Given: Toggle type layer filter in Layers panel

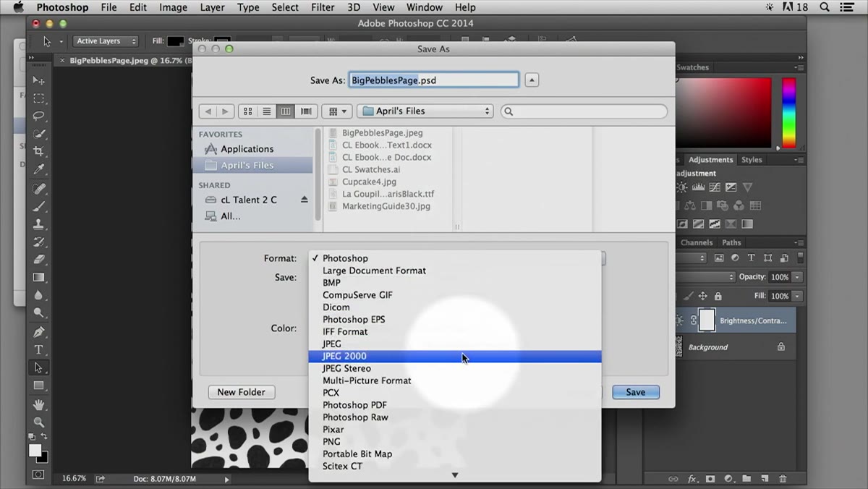Looking at the screenshot, I should tap(751, 258).
